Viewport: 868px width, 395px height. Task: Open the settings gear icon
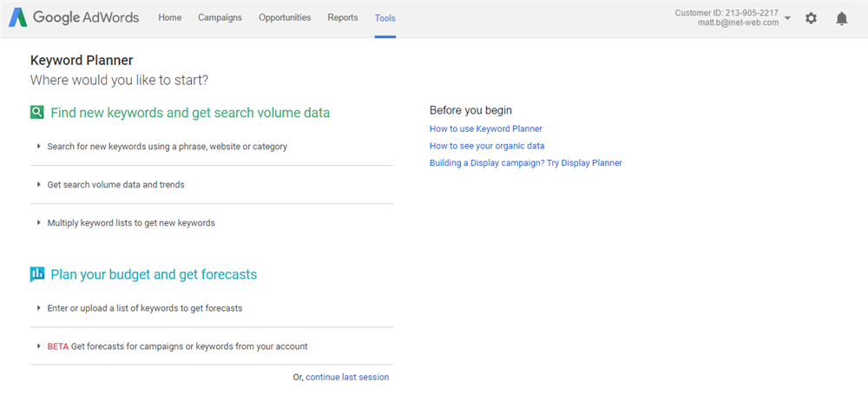coord(811,18)
